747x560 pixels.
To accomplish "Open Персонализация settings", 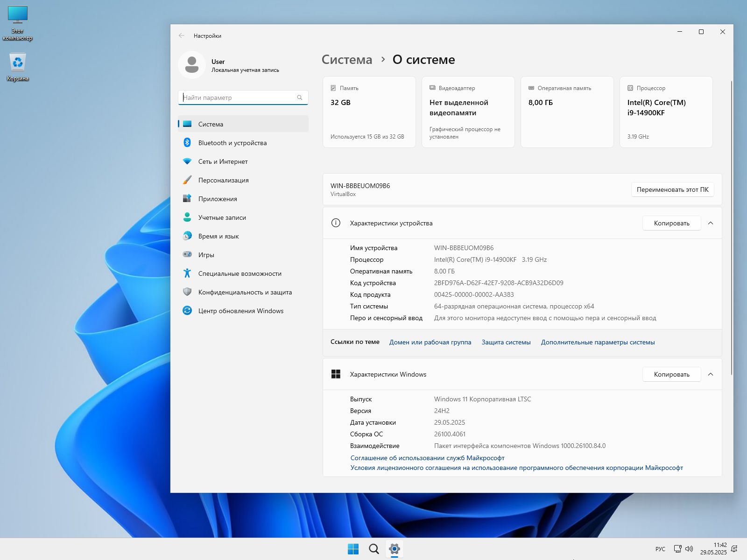I will pos(243,180).
